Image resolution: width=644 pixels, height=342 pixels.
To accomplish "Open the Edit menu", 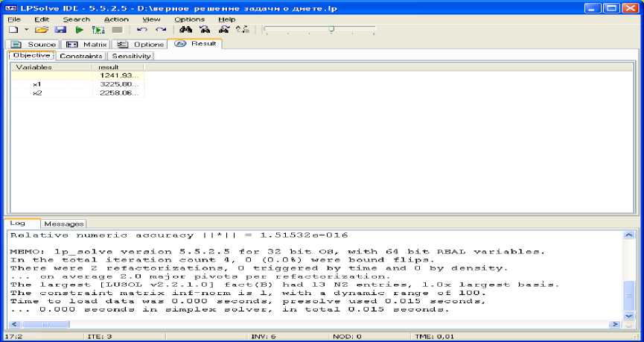I will pyautogui.click(x=42, y=19).
